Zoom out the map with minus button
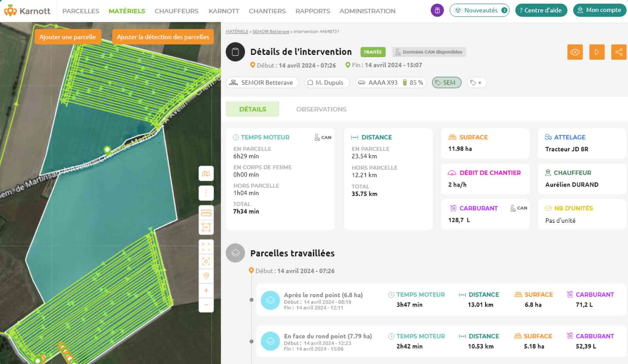This screenshot has width=628, height=364. (206, 305)
